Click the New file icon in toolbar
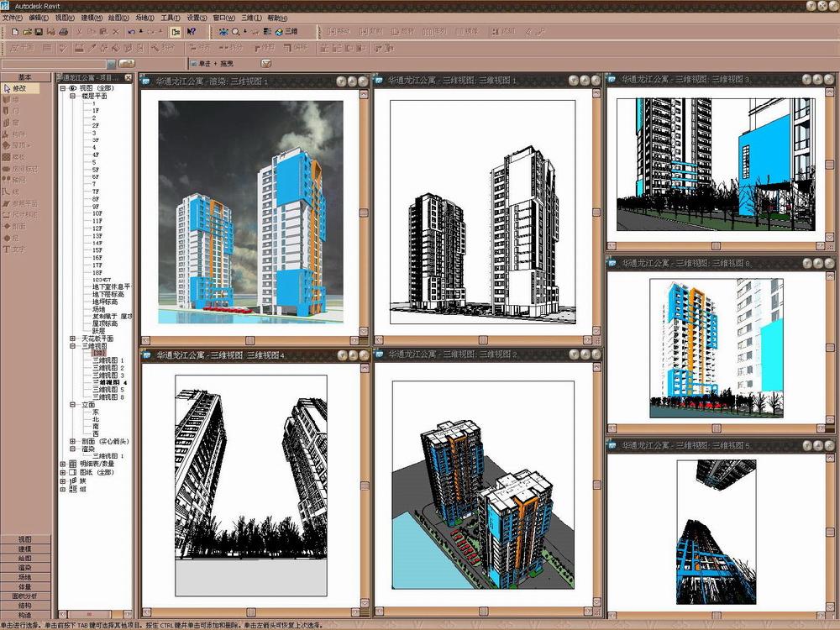840x630 pixels. tap(16, 32)
